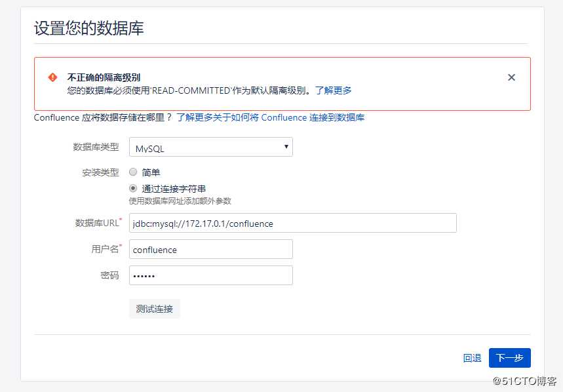Select the 通过连接字符串 radio option
The height and width of the screenshot is (392, 563).
click(133, 188)
